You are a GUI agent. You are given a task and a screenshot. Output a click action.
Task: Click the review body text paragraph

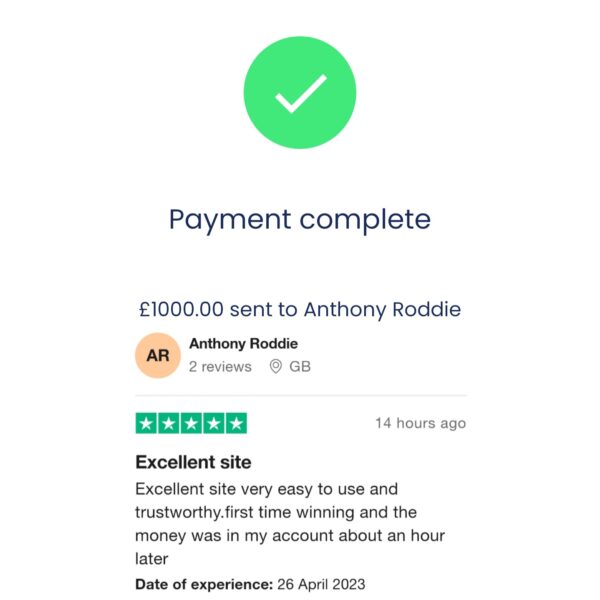tap(290, 524)
